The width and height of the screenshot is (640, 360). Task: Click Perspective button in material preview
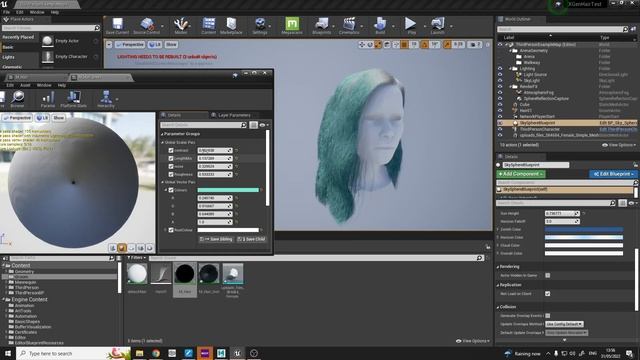click(x=17, y=118)
